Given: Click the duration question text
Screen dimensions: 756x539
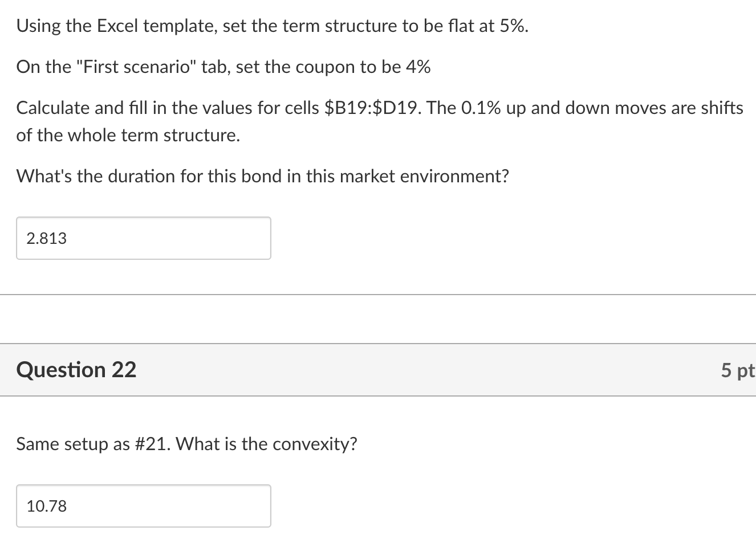Looking at the screenshot, I should (x=262, y=176).
